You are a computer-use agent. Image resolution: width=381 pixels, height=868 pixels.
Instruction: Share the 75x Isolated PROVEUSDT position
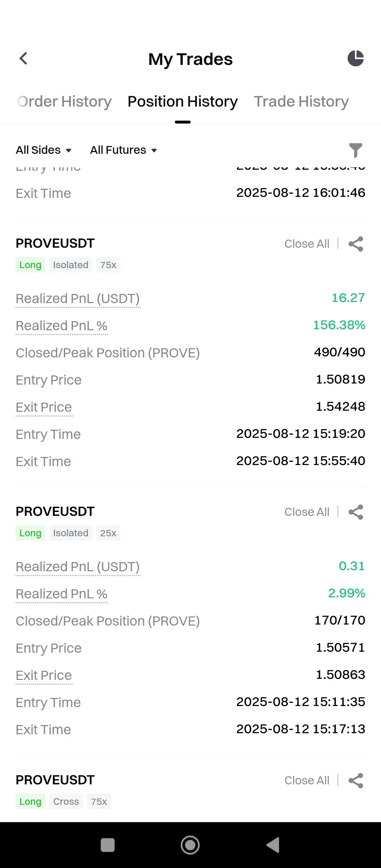[x=356, y=244]
